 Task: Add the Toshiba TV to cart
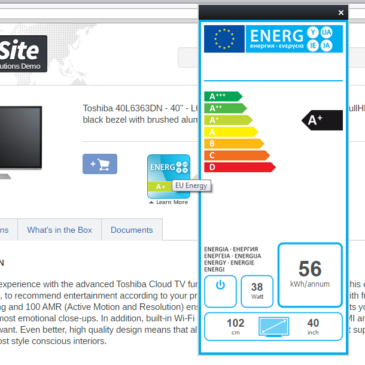pyautogui.click(x=100, y=164)
